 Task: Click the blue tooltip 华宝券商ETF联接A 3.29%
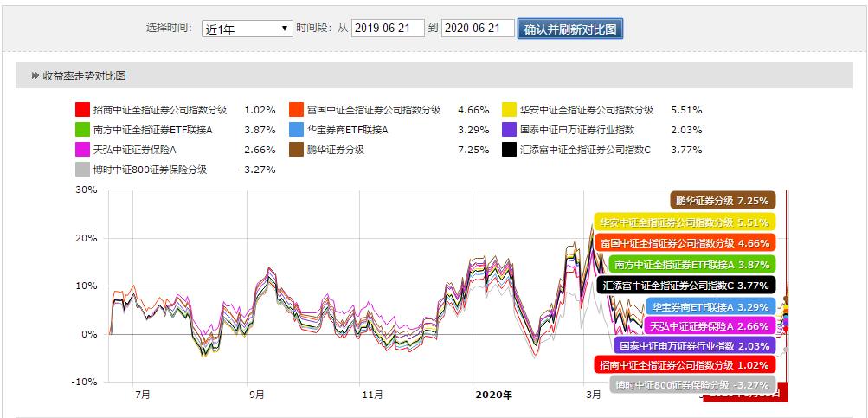711,306
